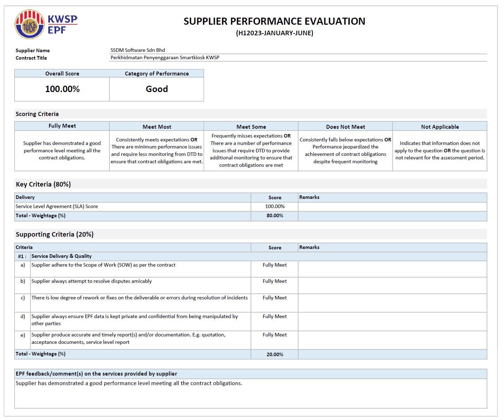The width and height of the screenshot is (504, 420).
Task: Click the "Score" header in the Delivery table
Action: tap(275, 197)
